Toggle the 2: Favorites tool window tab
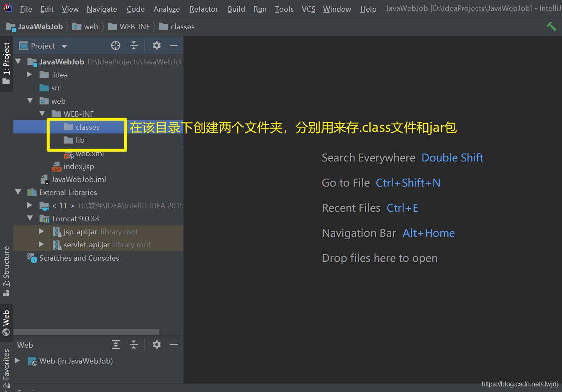 click(x=6, y=369)
